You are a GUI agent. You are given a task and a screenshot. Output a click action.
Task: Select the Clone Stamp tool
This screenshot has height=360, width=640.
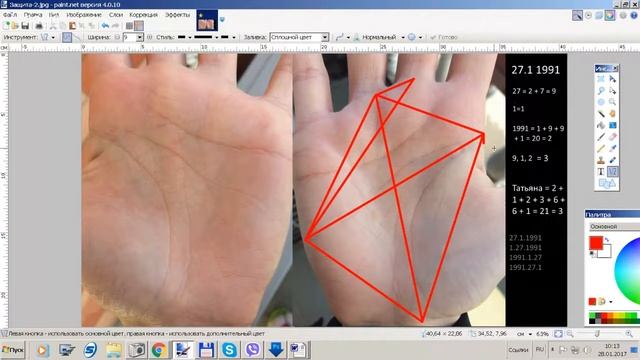601,160
